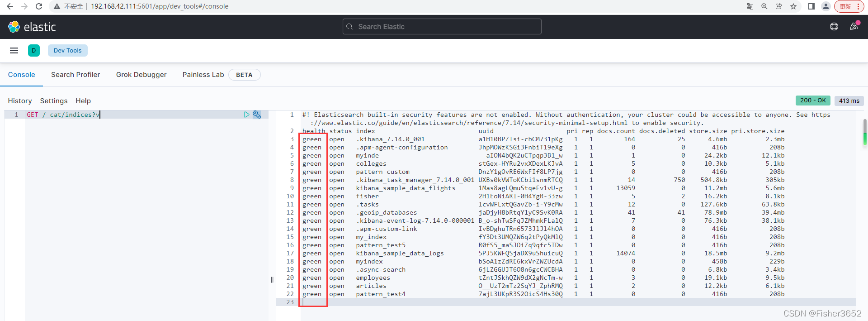Click the browser forward arrow
868x321 pixels.
click(24, 6)
